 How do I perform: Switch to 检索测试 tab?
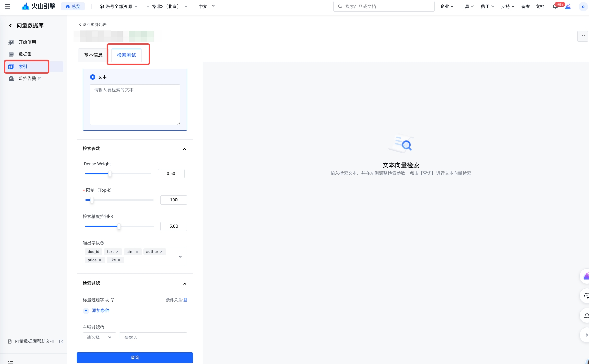point(126,55)
